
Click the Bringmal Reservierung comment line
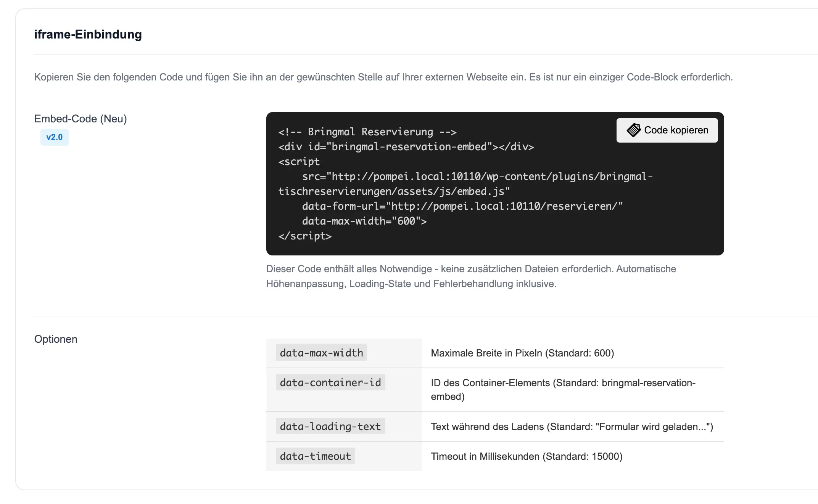367,132
